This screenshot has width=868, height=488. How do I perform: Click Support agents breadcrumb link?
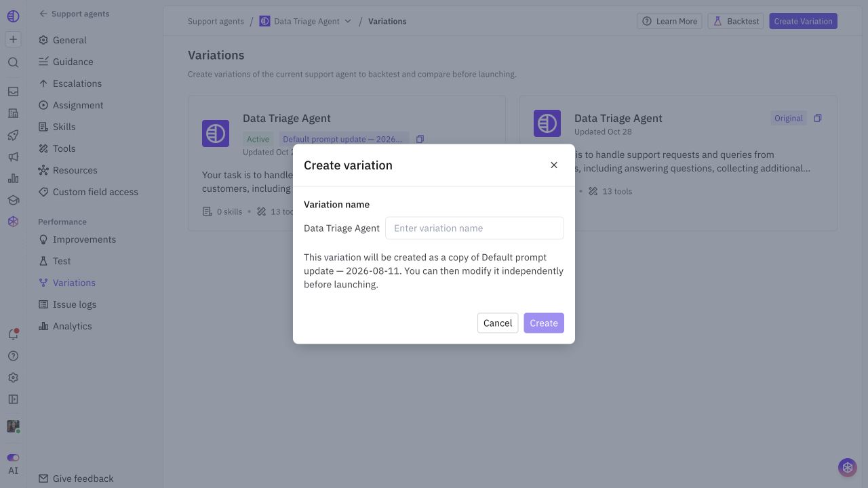tap(216, 21)
